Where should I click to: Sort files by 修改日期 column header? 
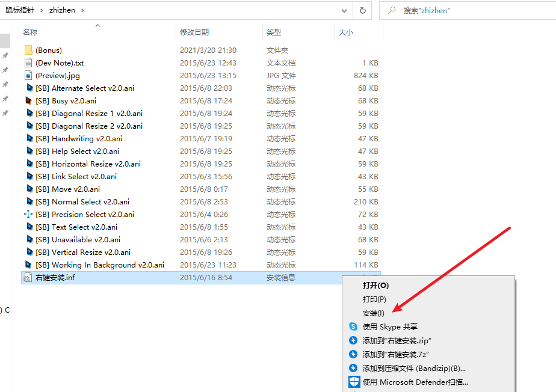(x=194, y=32)
